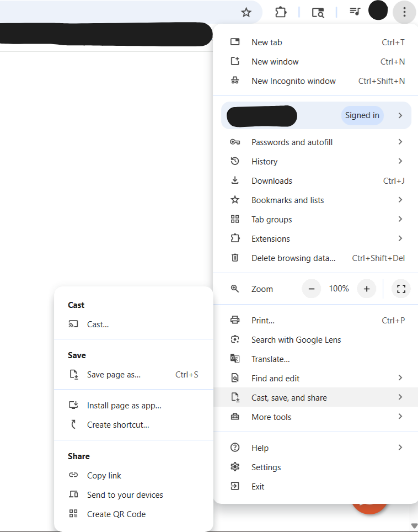Click the Create QR Code icon
418x532 pixels.
coord(73,514)
